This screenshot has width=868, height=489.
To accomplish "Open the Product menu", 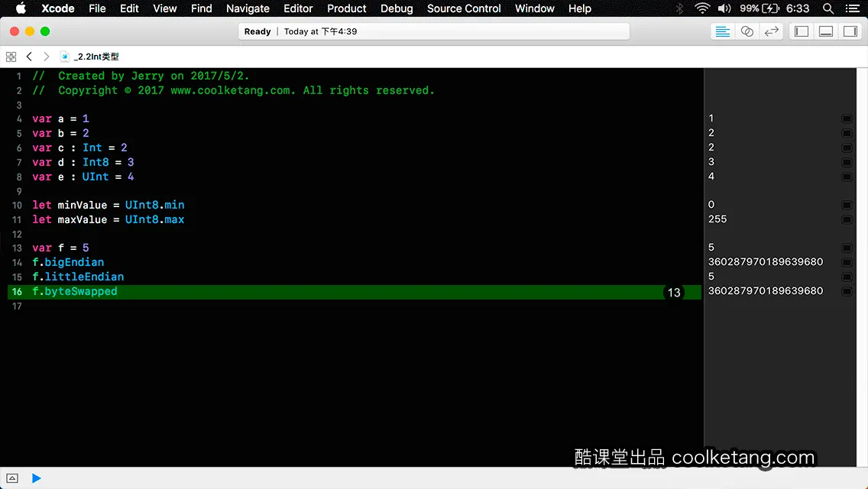I will [347, 8].
